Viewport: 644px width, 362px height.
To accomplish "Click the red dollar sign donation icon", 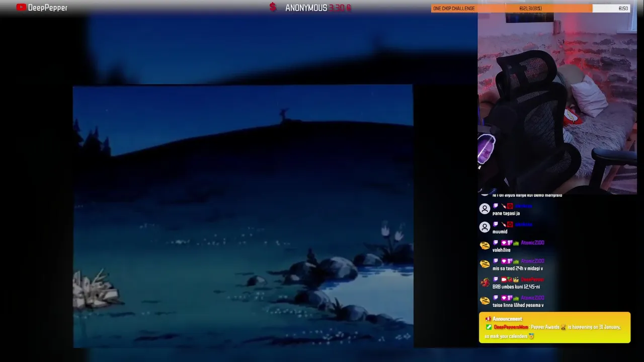I will 273,8.
